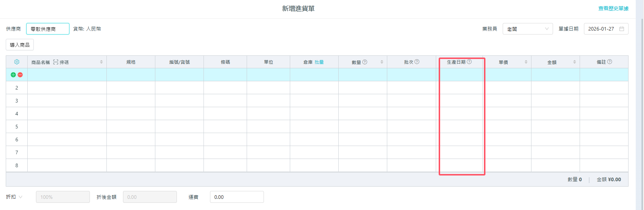Sort table by 金額 column arrows

[574, 62]
